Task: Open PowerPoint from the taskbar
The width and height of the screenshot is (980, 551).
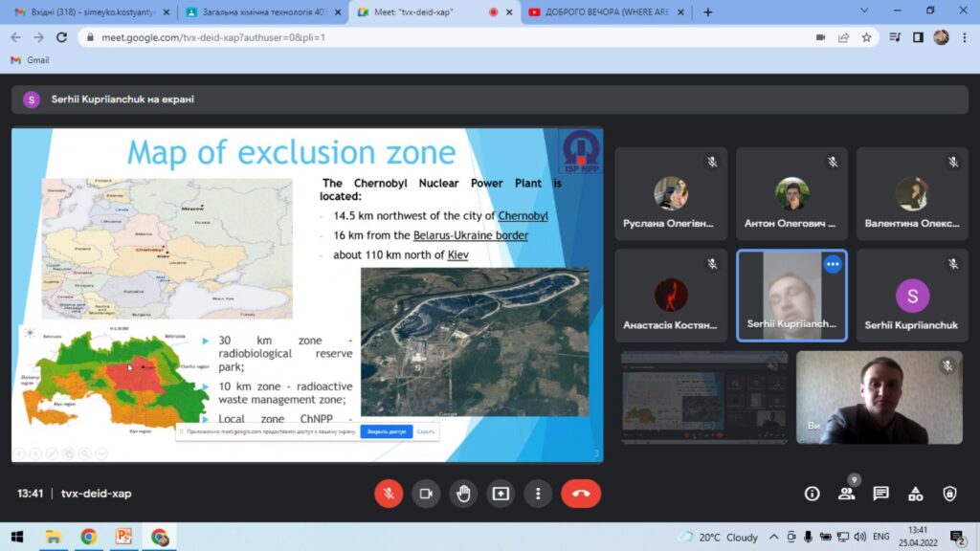Action: tap(123, 537)
